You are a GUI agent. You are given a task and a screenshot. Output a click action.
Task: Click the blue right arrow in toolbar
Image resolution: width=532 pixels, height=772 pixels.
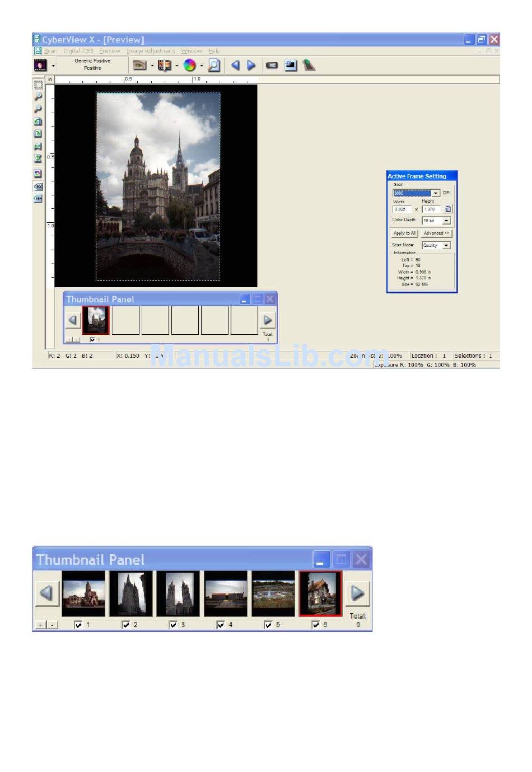point(251,65)
